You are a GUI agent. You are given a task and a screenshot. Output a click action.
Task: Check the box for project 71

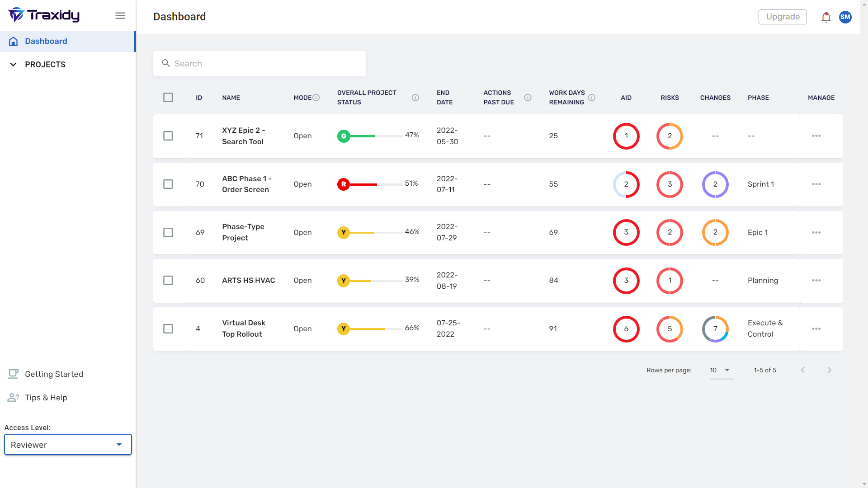pyautogui.click(x=168, y=136)
